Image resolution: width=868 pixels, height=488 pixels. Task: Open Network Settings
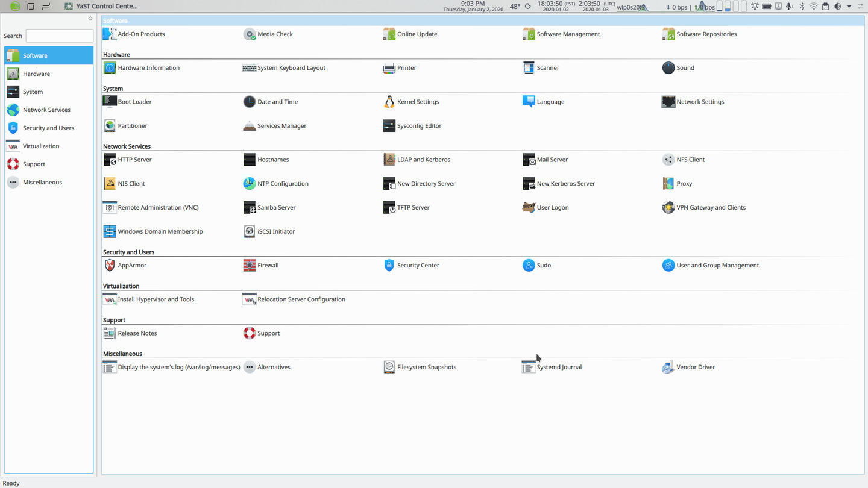click(x=693, y=102)
